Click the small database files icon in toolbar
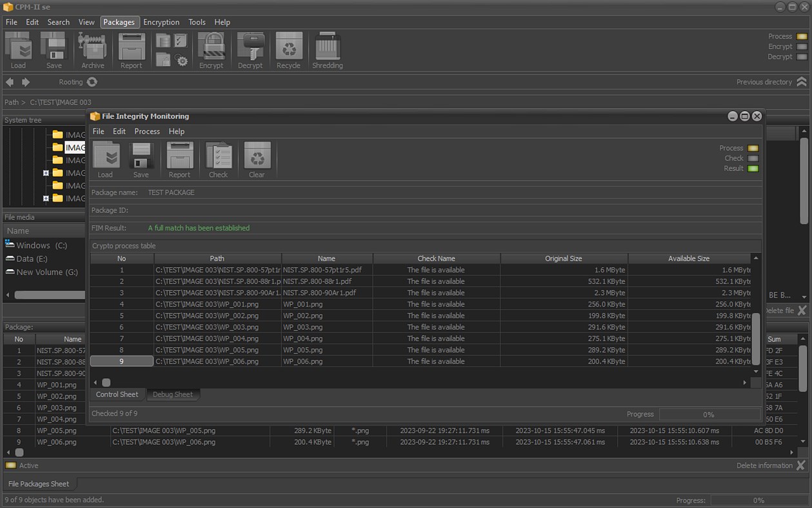Image resolution: width=812 pixels, height=508 pixels. click(x=163, y=41)
